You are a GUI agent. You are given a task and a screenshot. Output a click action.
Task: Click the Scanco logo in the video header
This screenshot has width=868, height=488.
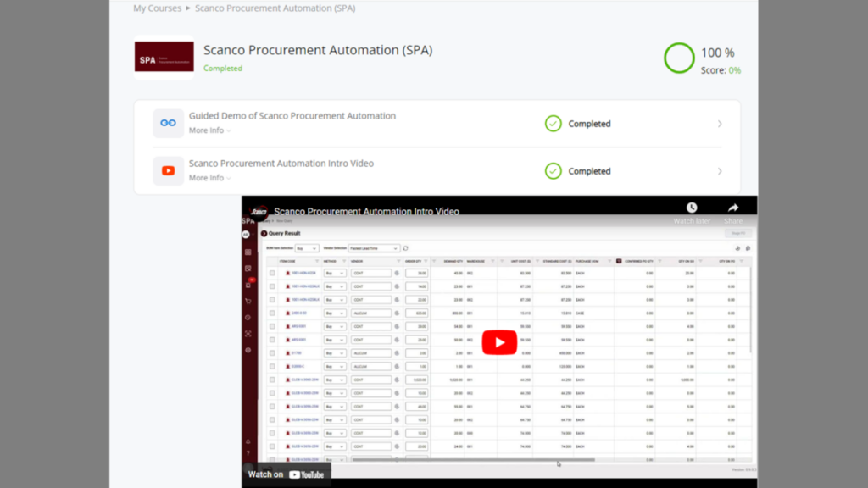(x=259, y=209)
